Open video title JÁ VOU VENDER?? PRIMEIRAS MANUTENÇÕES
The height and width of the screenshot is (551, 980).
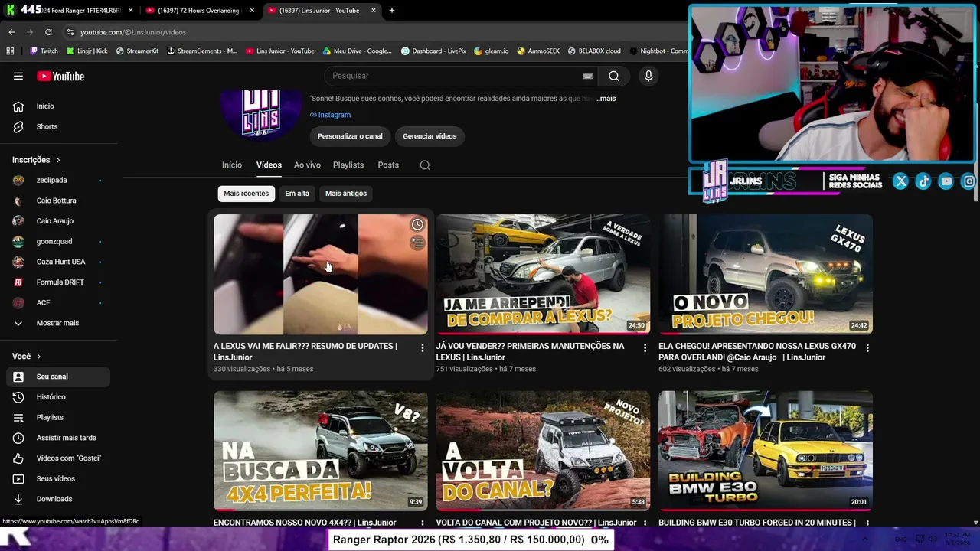531,352
